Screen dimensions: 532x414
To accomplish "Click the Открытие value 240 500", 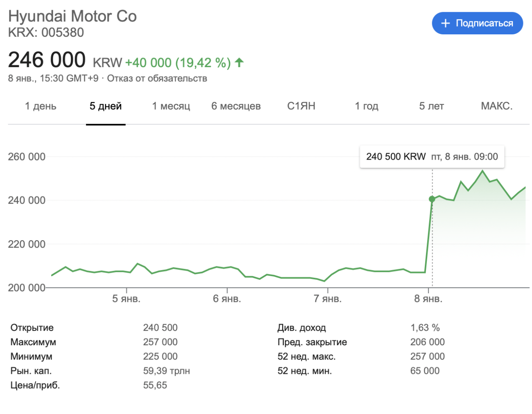I will [160, 328].
